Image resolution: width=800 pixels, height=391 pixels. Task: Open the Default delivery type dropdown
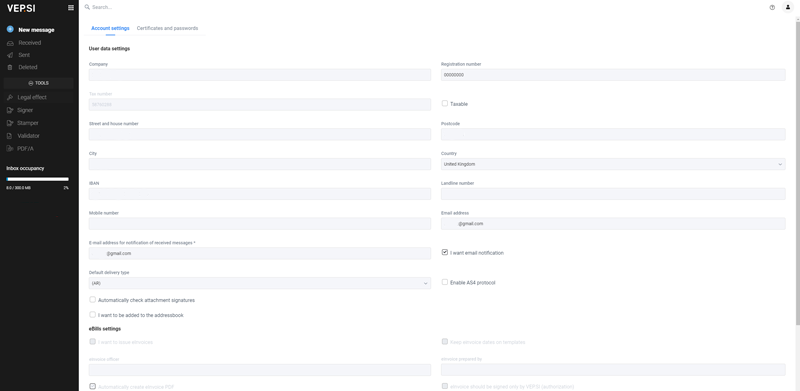click(x=260, y=283)
